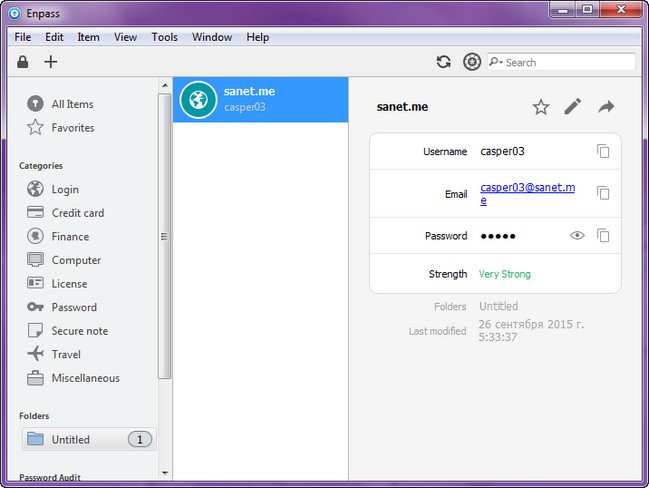649x488 pixels.
Task: Click the Untitled folder count badge
Action: pyautogui.click(x=140, y=439)
